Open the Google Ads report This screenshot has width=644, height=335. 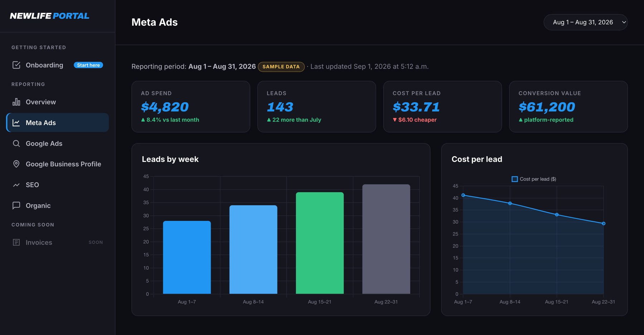(x=57, y=143)
